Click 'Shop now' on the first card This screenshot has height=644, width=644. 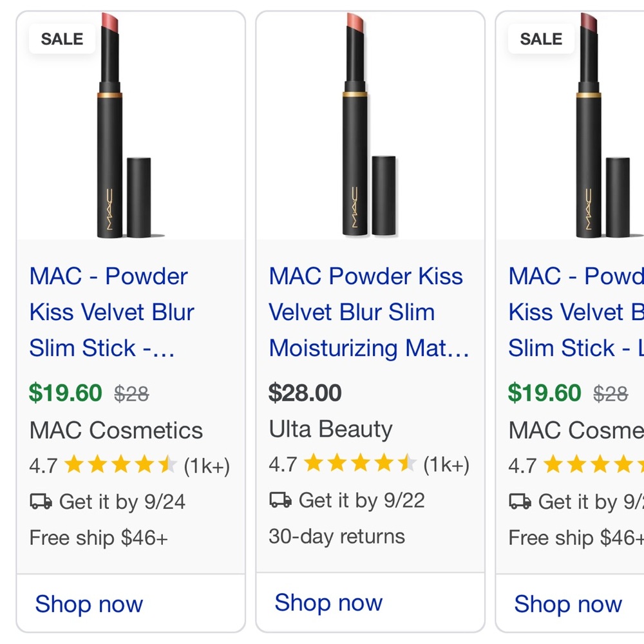[90, 604]
